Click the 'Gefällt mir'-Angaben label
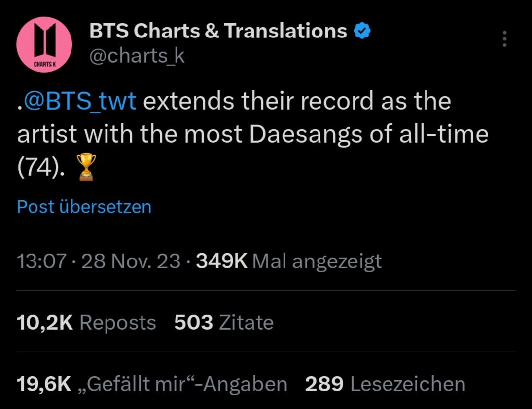 pyautogui.click(x=187, y=384)
